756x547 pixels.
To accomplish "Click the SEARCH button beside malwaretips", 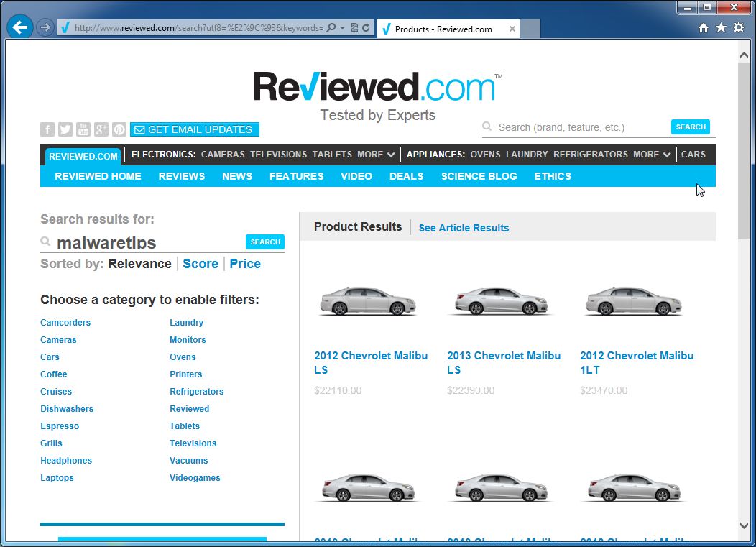I will (x=265, y=242).
